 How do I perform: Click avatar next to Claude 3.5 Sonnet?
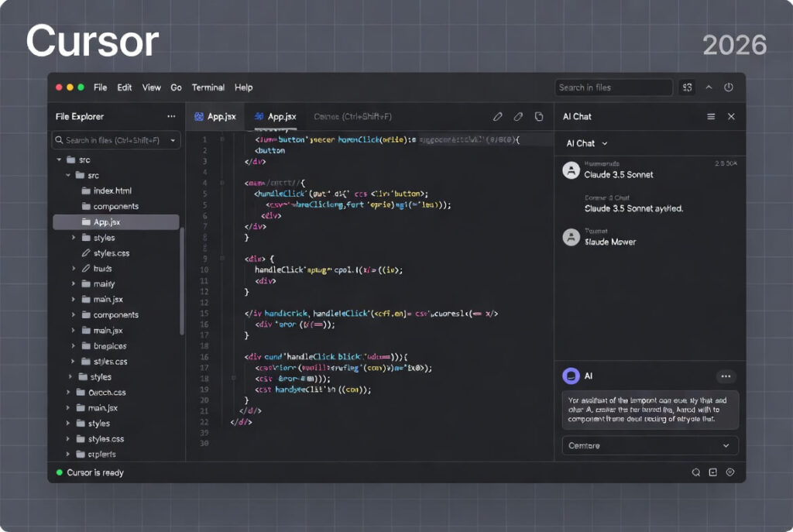(571, 170)
